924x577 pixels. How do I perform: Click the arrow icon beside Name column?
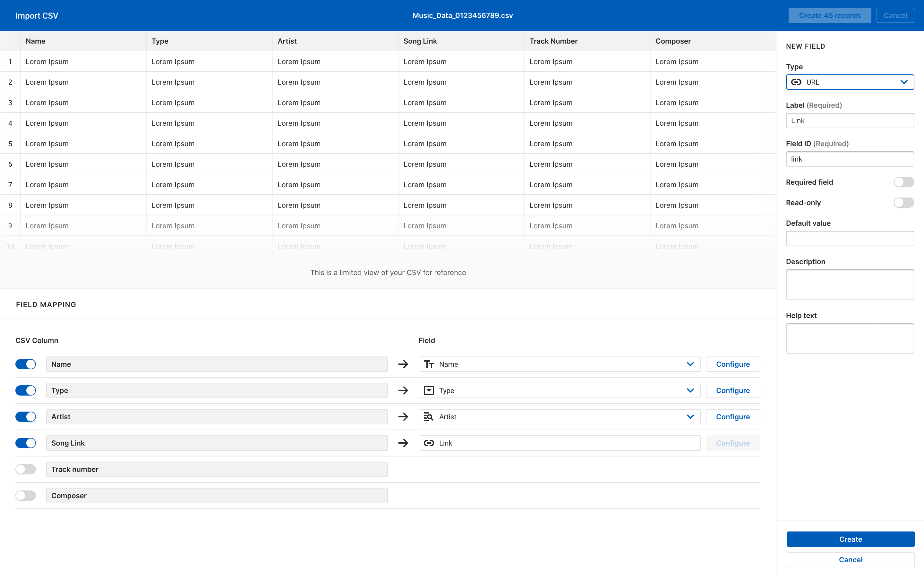coord(403,364)
